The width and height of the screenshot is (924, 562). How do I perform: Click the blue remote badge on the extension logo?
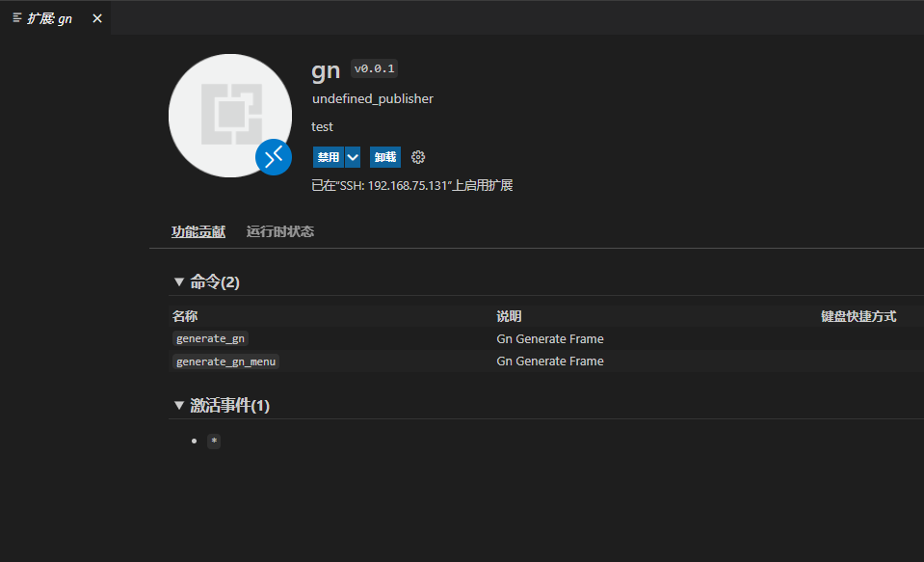(274, 157)
